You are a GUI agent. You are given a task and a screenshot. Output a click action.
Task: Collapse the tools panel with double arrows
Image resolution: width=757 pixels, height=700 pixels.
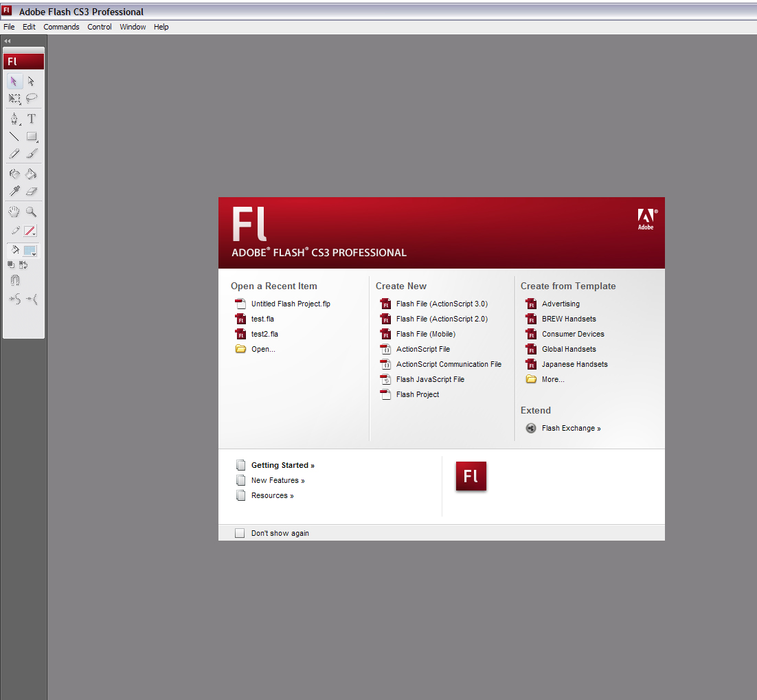click(x=8, y=41)
